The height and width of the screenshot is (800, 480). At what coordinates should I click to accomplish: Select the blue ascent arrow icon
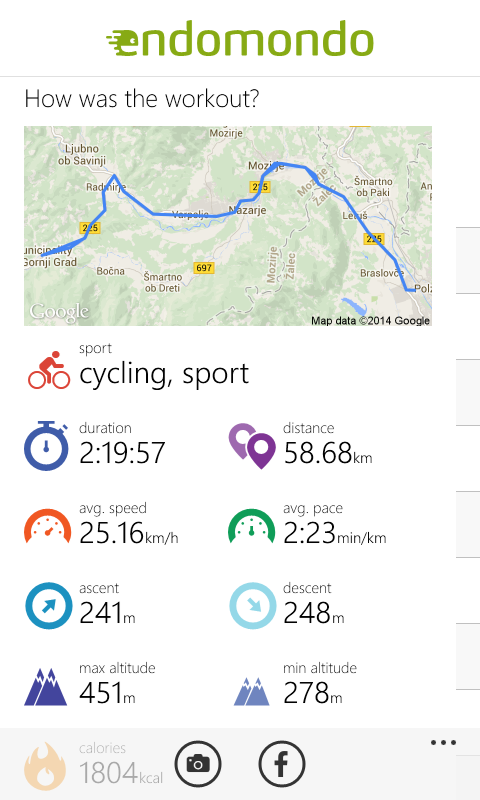tap(48, 606)
